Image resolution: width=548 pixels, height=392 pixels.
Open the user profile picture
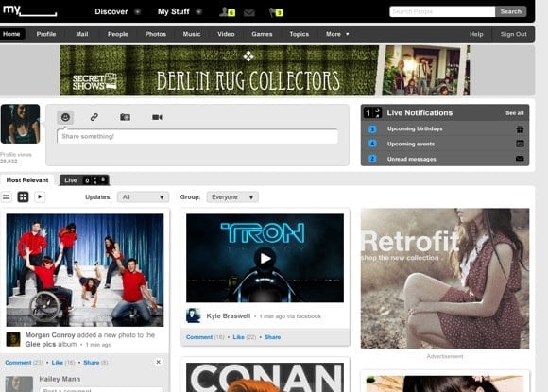click(x=20, y=124)
